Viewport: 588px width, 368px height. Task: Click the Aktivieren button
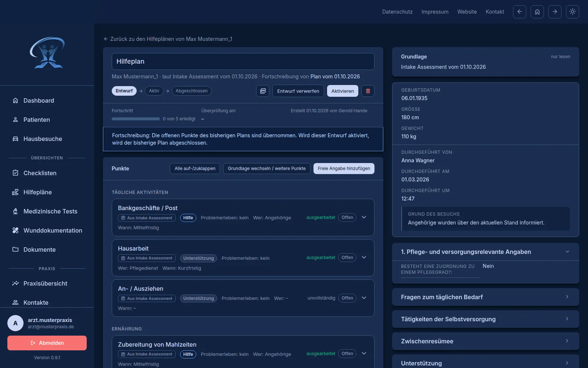tap(343, 91)
